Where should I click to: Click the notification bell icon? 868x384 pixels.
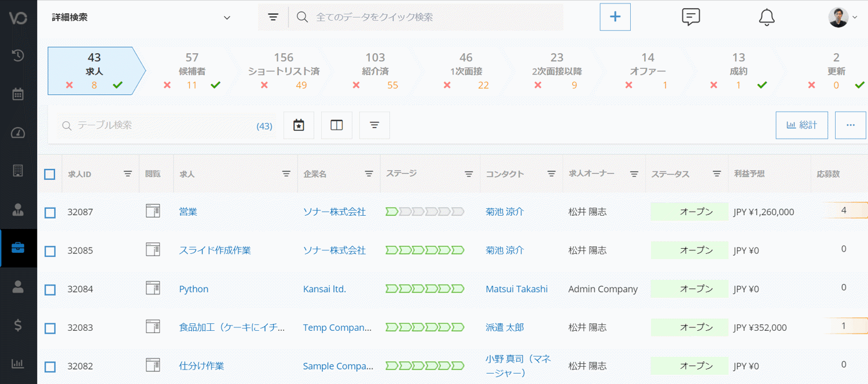(x=766, y=17)
